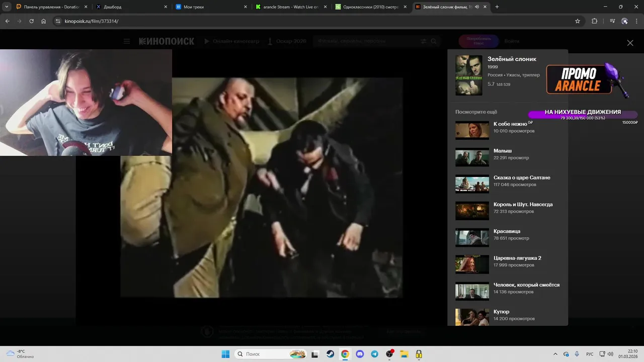Click the address bar URL kinopoisk.ru/film/373314/
Viewport: 644px width, 362px height.
(x=92, y=21)
